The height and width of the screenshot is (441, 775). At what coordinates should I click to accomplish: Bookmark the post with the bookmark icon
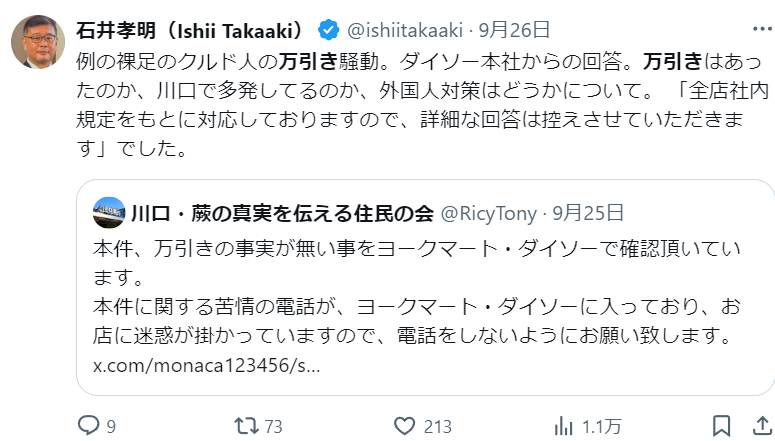click(x=722, y=427)
